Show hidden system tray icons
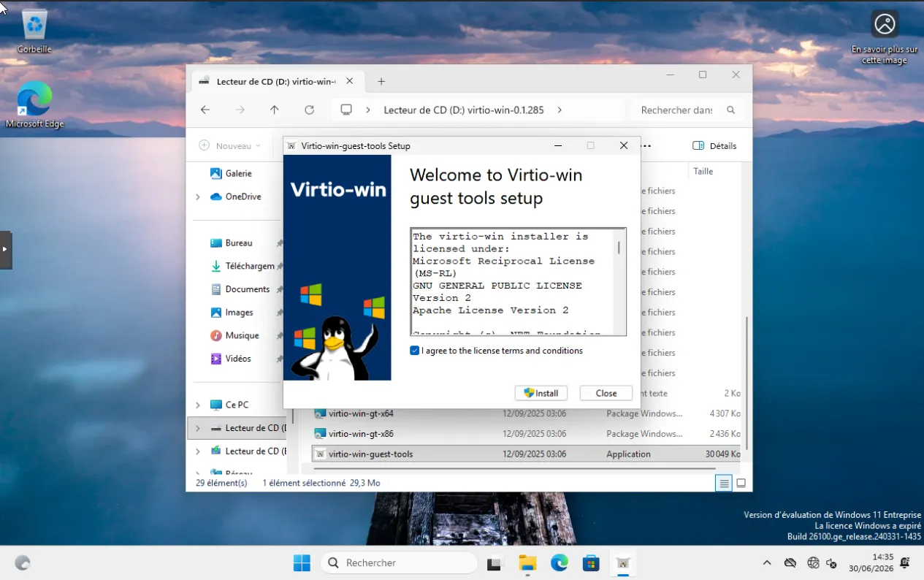The width and height of the screenshot is (924, 580). (767, 562)
